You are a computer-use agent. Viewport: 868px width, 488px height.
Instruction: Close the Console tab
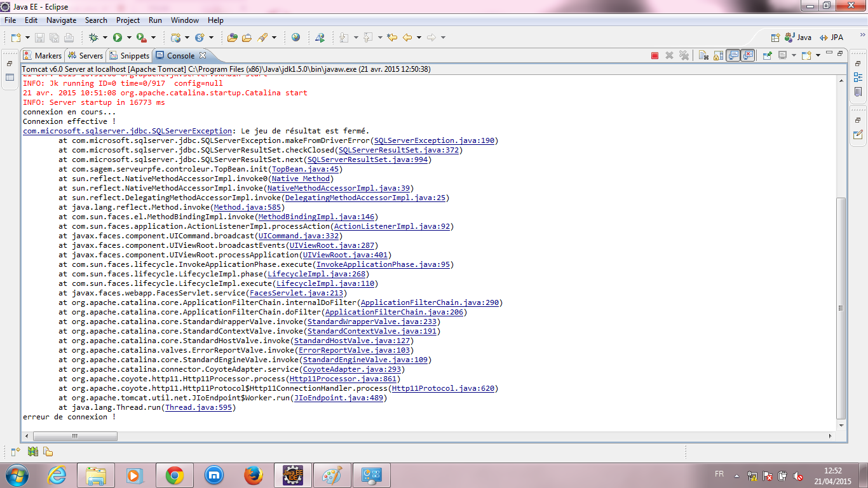203,55
